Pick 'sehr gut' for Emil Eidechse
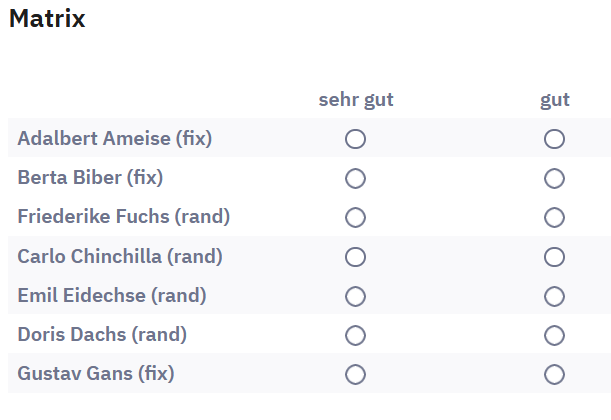 point(355,296)
